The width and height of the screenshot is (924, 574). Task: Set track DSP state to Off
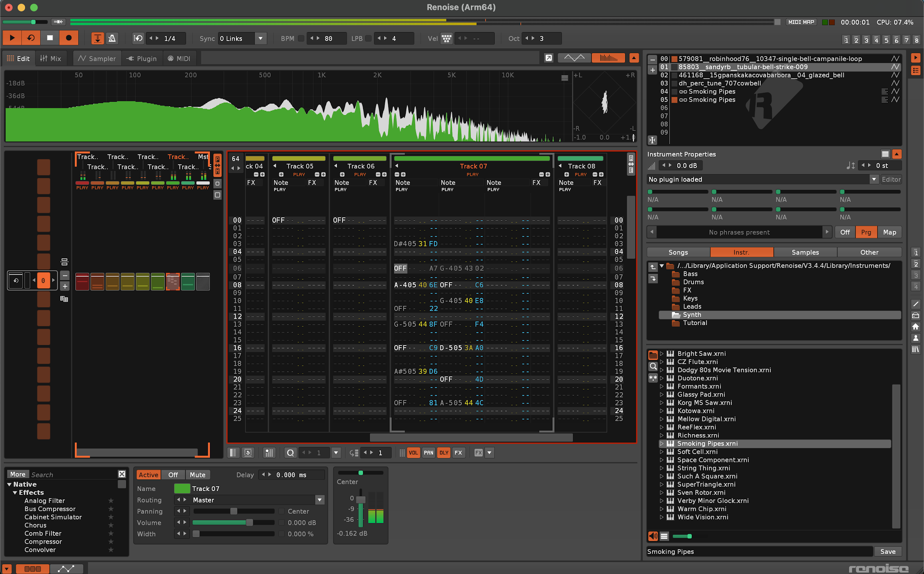173,475
